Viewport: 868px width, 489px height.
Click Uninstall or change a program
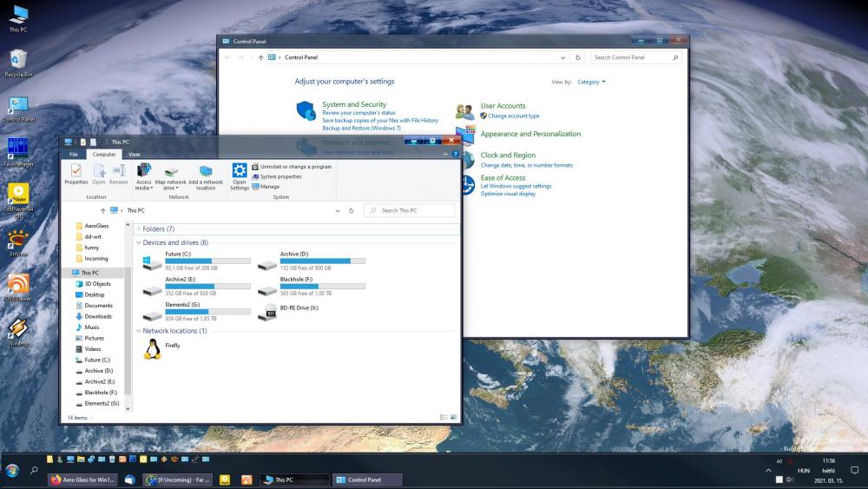tap(296, 166)
